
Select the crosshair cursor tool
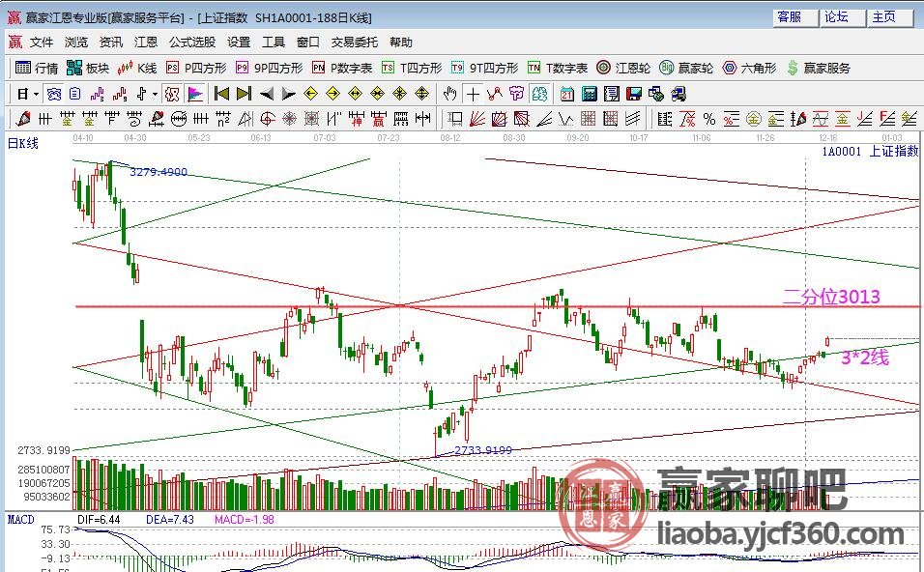(473, 95)
